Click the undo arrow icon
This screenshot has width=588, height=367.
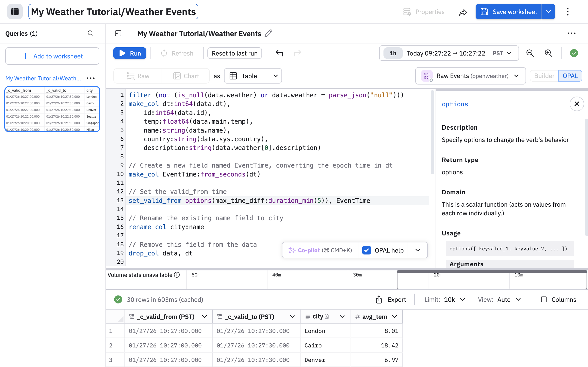point(279,53)
